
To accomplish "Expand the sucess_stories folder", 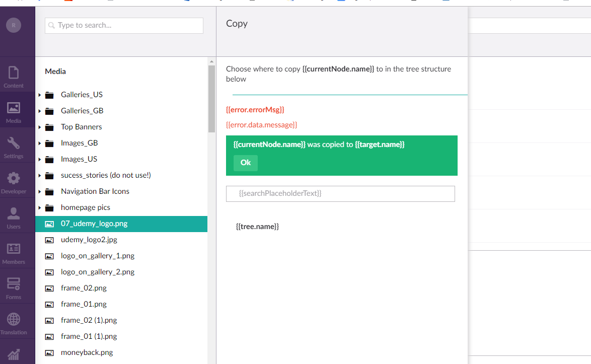I will (40, 176).
